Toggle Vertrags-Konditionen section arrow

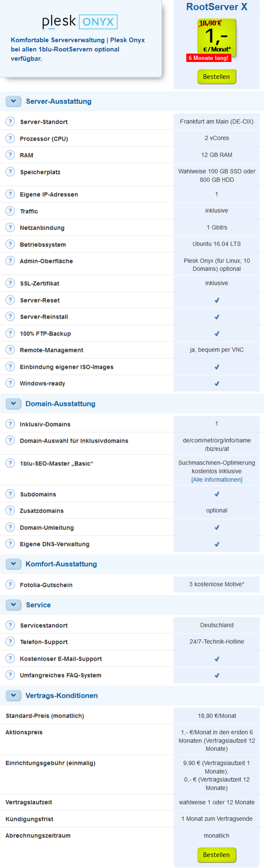pos(14,695)
